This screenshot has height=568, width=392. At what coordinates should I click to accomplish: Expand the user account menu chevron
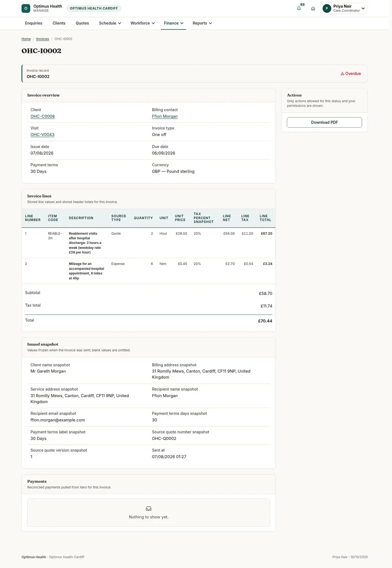[x=363, y=9]
